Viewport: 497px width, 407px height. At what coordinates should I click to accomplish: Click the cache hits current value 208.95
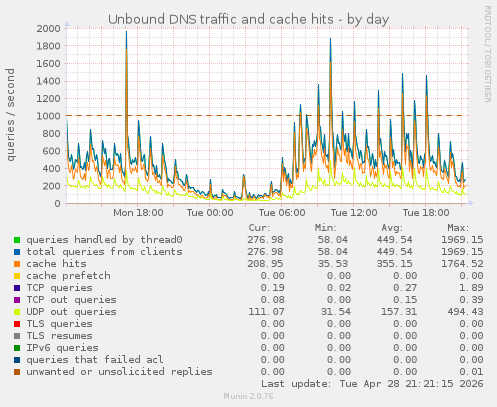pyautogui.click(x=265, y=264)
